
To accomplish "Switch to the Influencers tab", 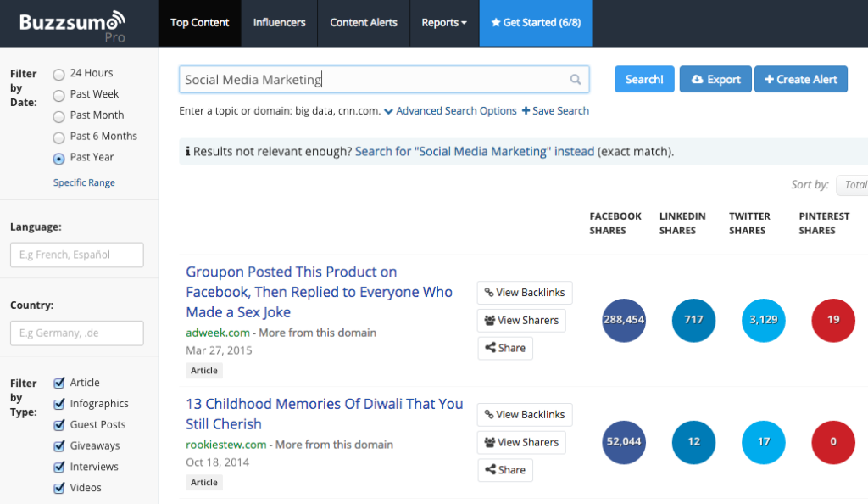I will click(x=279, y=23).
